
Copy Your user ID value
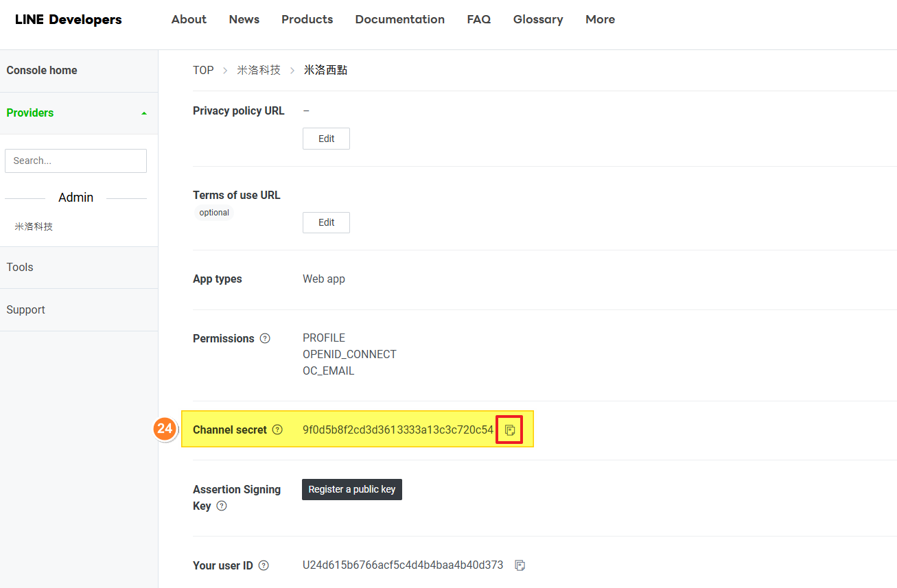point(520,565)
